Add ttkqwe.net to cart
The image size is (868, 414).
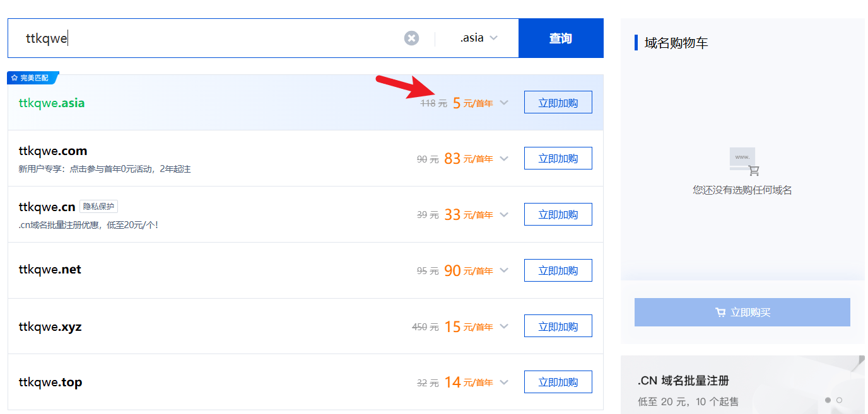[x=558, y=270]
